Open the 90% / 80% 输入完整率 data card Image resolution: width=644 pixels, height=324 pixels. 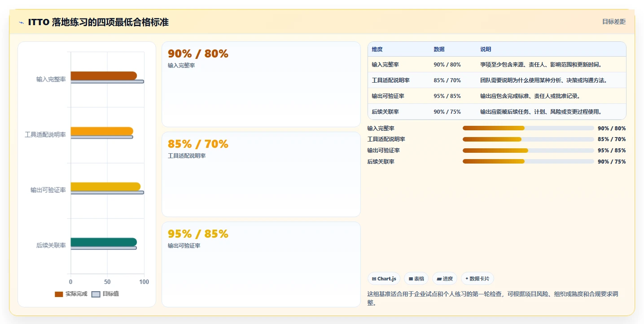pos(261,84)
